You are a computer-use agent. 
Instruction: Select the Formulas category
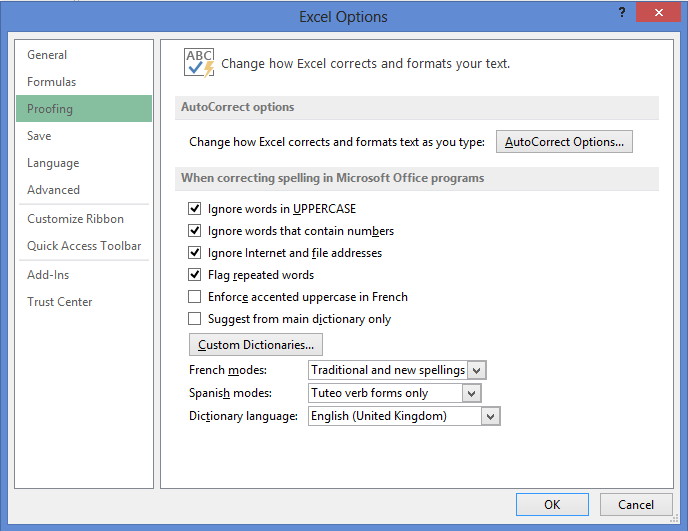[x=84, y=82]
